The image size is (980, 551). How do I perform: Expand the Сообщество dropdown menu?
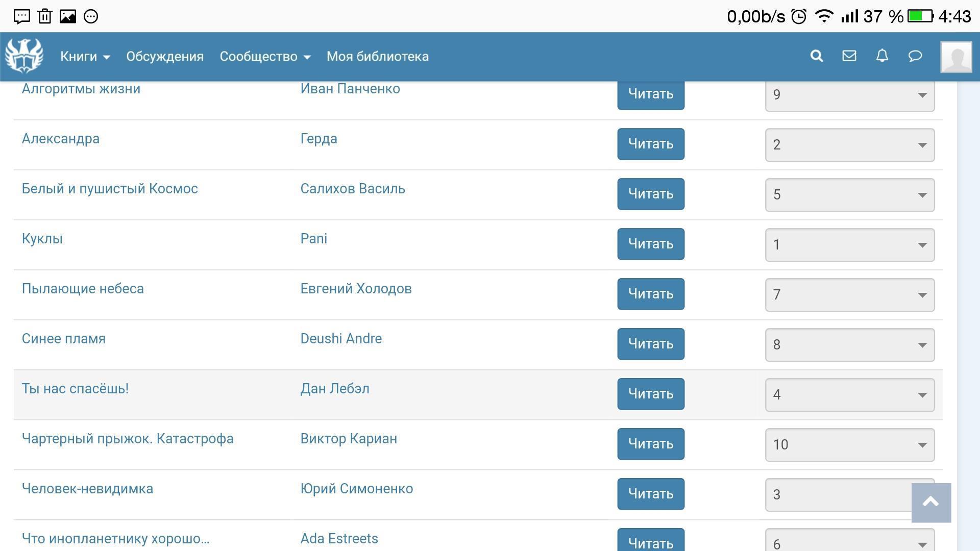tap(265, 57)
